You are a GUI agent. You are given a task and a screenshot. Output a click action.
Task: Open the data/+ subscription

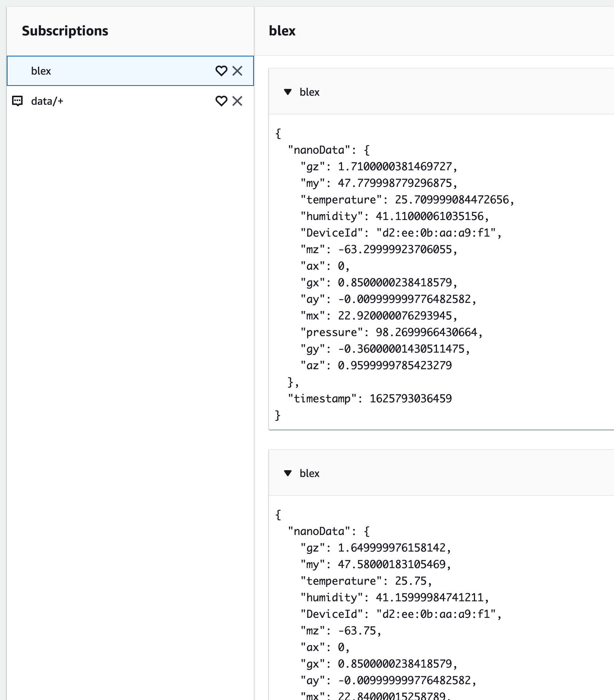tap(130, 101)
